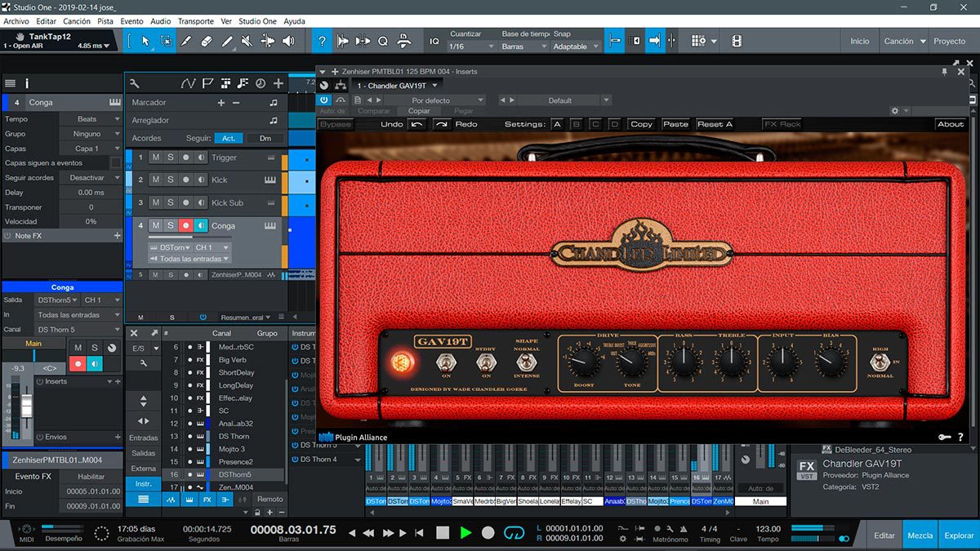
Task: Open the marker track flag icon
Action: [x=207, y=83]
